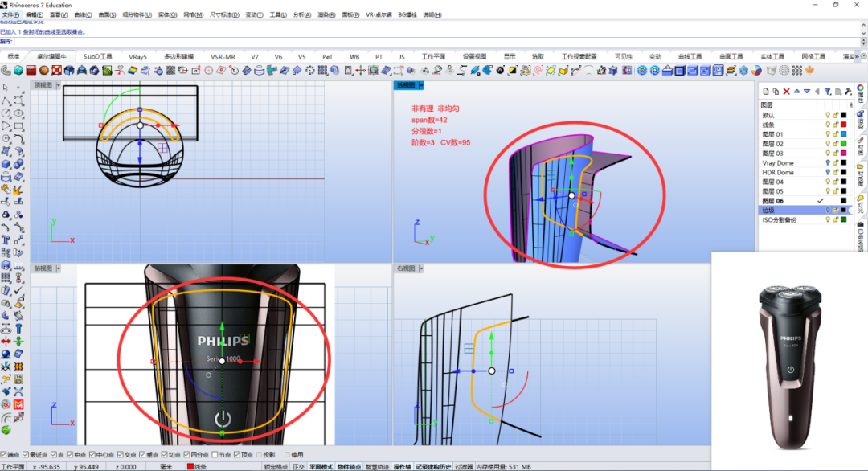This screenshot has width=868, height=471.
Task: Click the circle tool in left sidebar
Action: coord(6,113)
